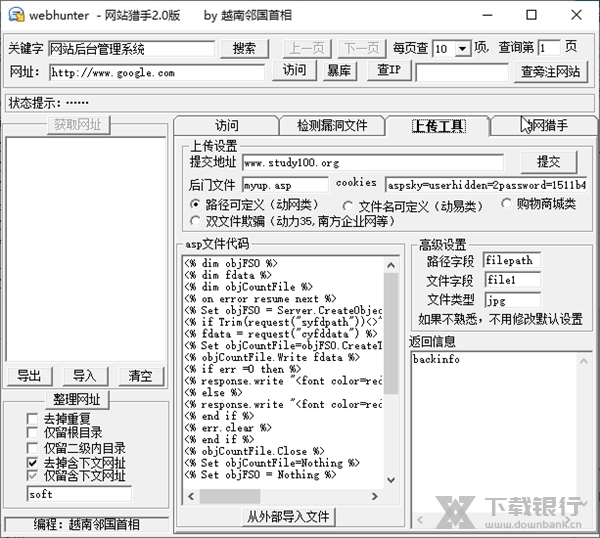
Task: Enable the 仅留根目录 checkbox
Action: [x=33, y=433]
